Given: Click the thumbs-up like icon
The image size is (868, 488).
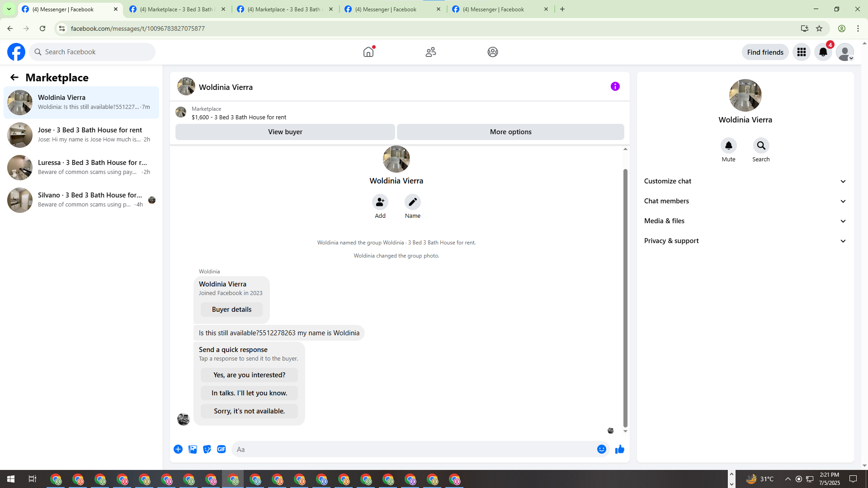Looking at the screenshot, I should click(x=619, y=449).
